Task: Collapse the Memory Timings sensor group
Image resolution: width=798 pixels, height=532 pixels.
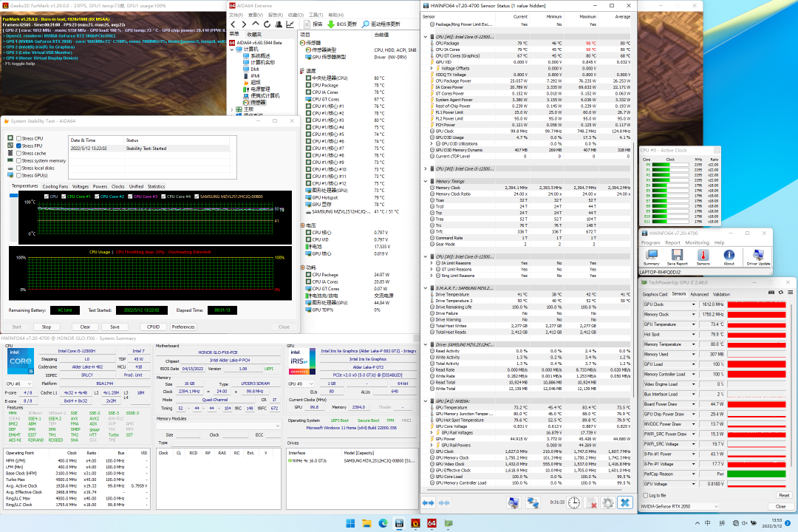Action: click(426, 181)
